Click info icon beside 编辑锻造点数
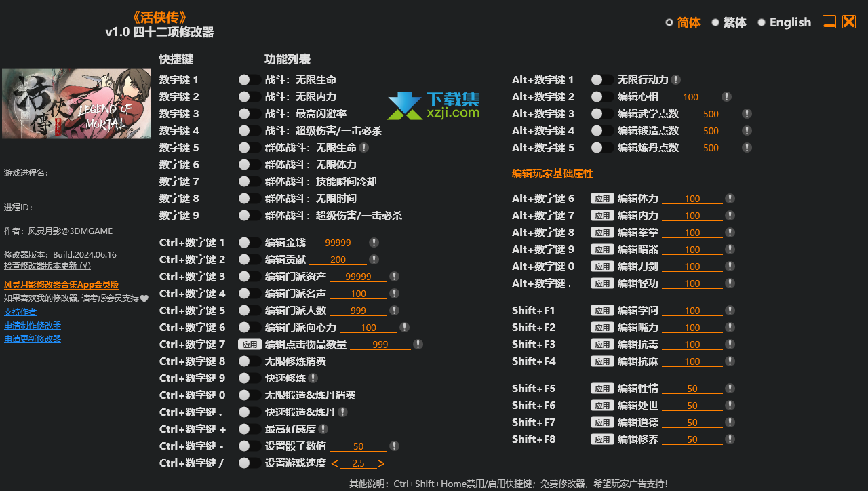 pos(747,131)
